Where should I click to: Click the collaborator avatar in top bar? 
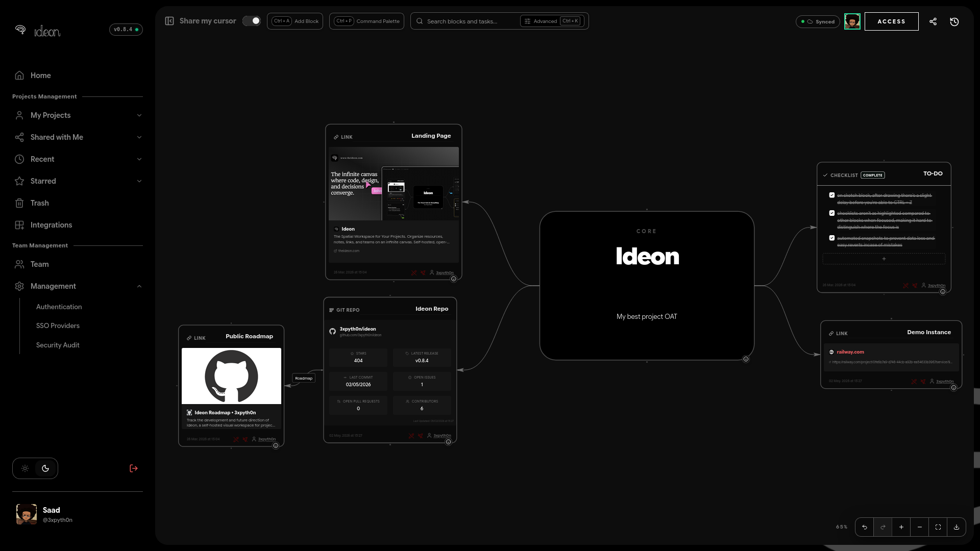tap(852, 21)
